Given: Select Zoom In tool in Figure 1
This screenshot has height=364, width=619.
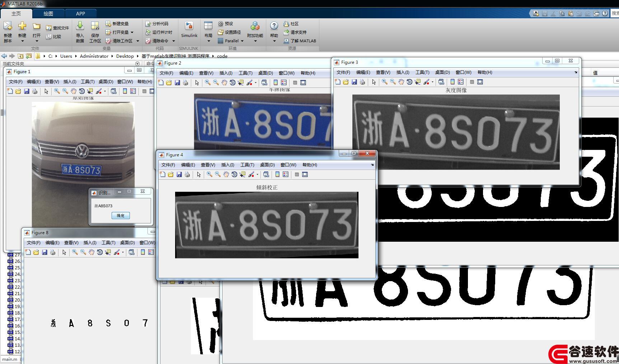Looking at the screenshot, I should pos(57,91).
